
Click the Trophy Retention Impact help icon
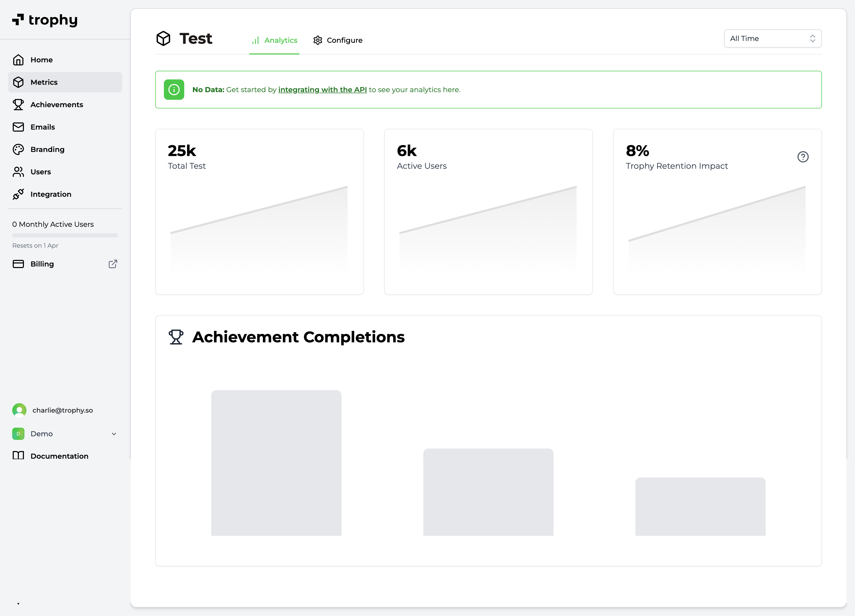(803, 157)
